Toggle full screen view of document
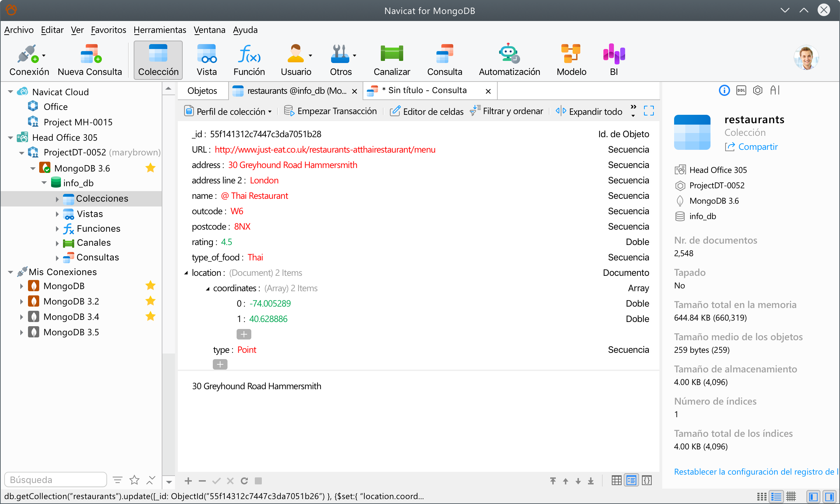840x504 pixels. pyautogui.click(x=649, y=111)
